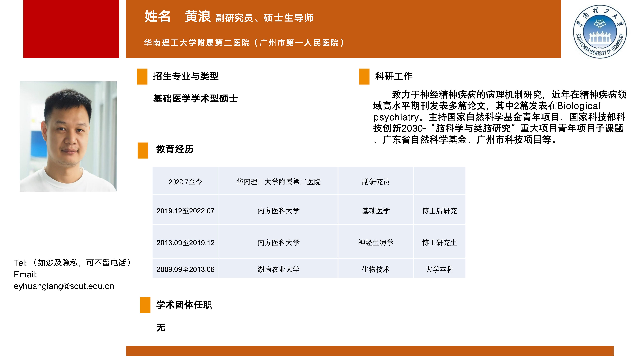The height and width of the screenshot is (362, 644).
Task: Click the orange footer bar
Action: (370, 351)
